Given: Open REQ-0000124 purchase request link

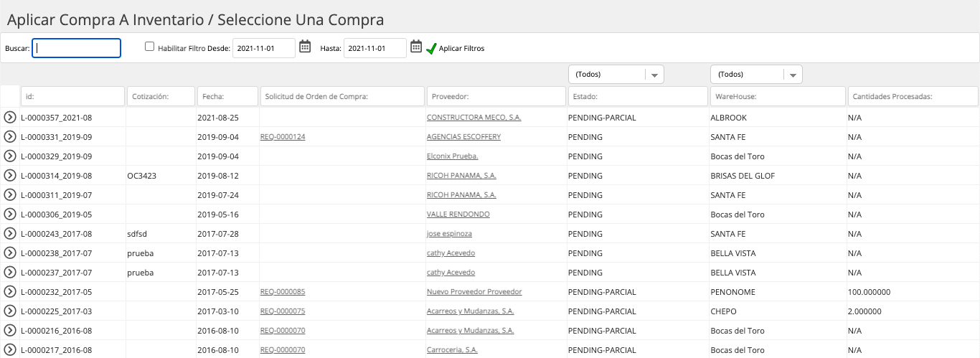Looking at the screenshot, I should coord(283,136).
